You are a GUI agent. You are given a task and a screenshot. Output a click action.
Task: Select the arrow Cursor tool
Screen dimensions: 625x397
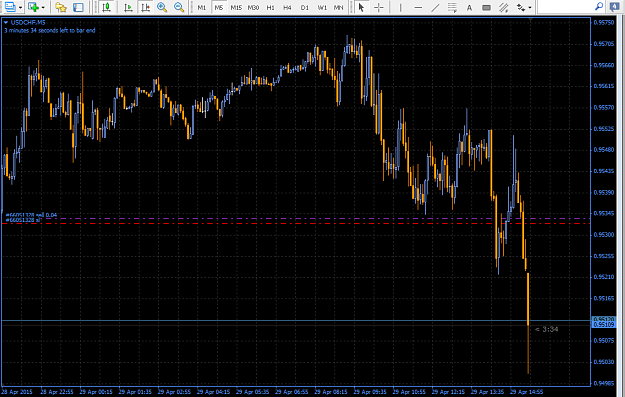pyautogui.click(x=362, y=7)
